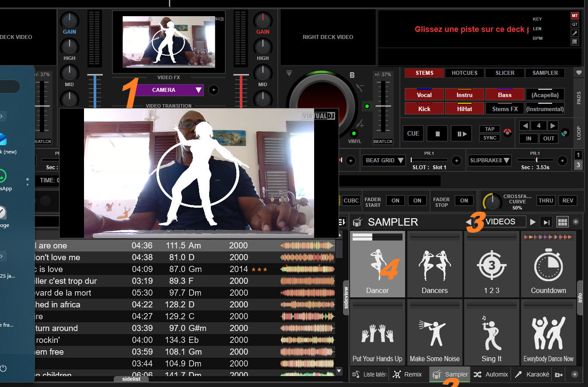This screenshot has width=588, height=387.
Task: Trigger the Sing It sample pad
Action: pyautogui.click(x=491, y=332)
